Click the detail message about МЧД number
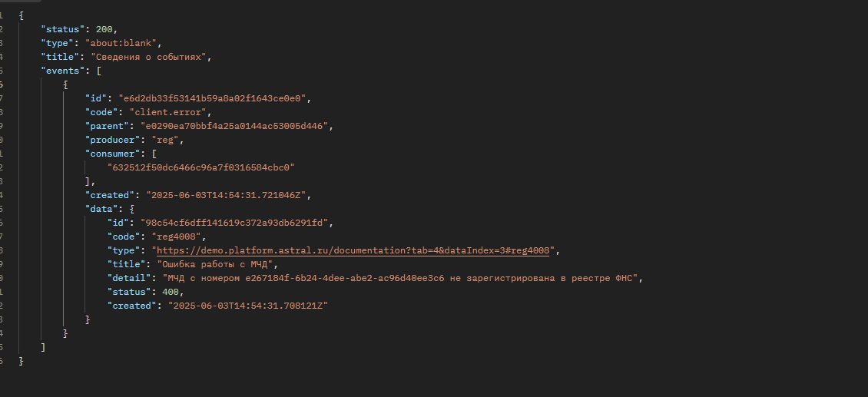This screenshot has width=868, height=397. tap(399, 278)
